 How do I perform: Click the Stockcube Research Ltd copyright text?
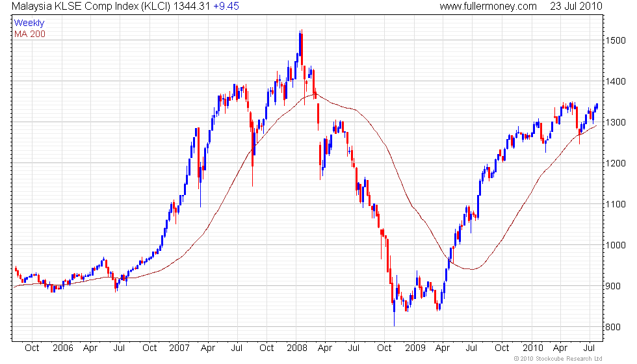(x=558, y=359)
